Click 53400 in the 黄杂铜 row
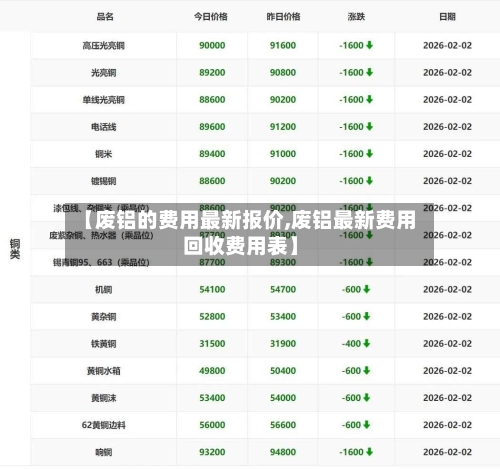Image resolution: width=500 pixels, height=469 pixels. point(283,316)
